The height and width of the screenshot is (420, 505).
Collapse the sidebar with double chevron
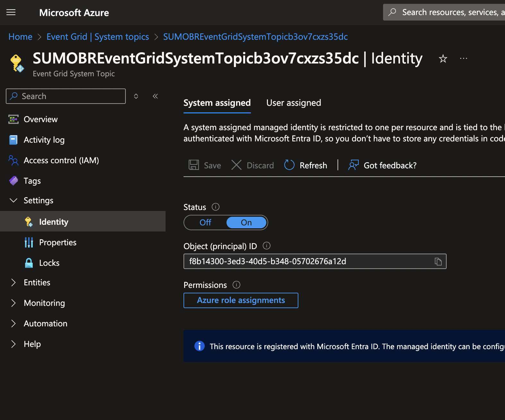tap(155, 96)
